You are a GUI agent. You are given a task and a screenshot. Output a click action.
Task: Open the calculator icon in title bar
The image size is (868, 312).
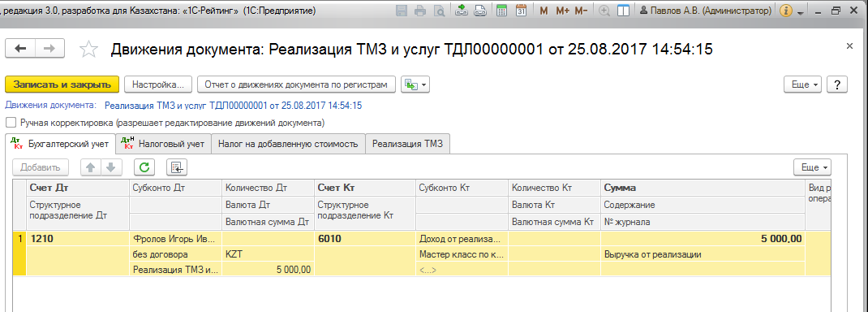pos(502,11)
